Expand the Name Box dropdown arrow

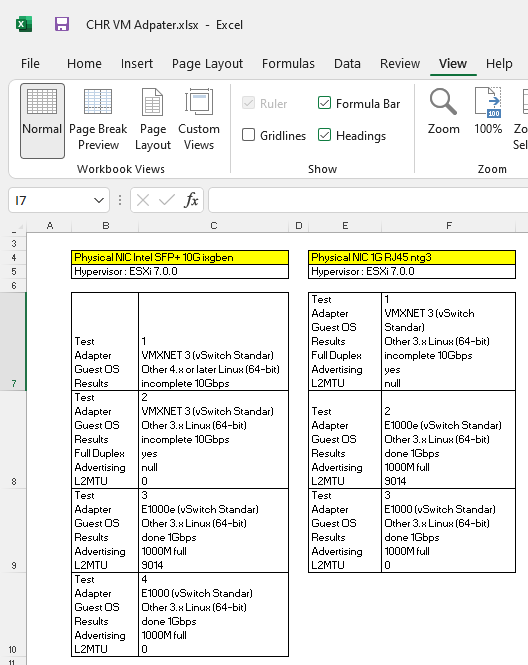[99, 200]
